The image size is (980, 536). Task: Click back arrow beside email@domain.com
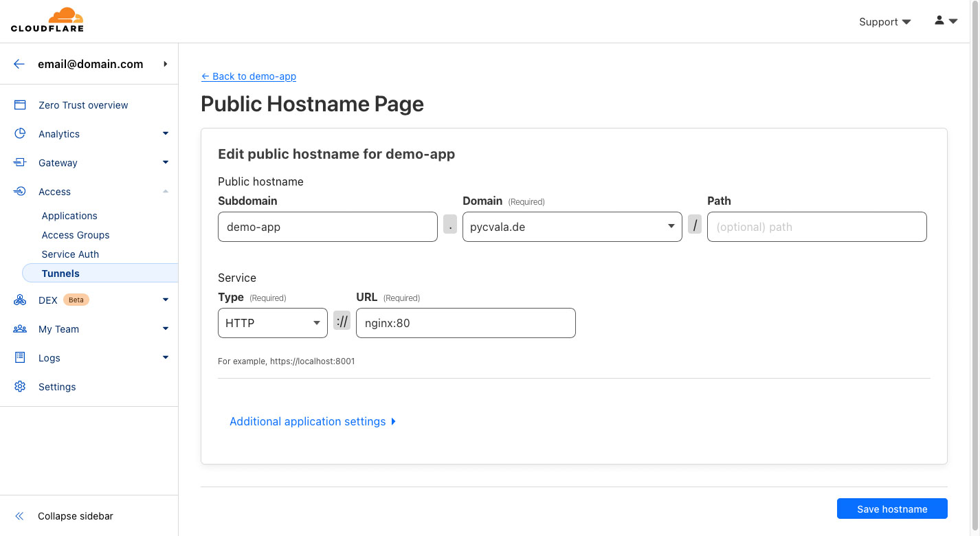tap(19, 64)
